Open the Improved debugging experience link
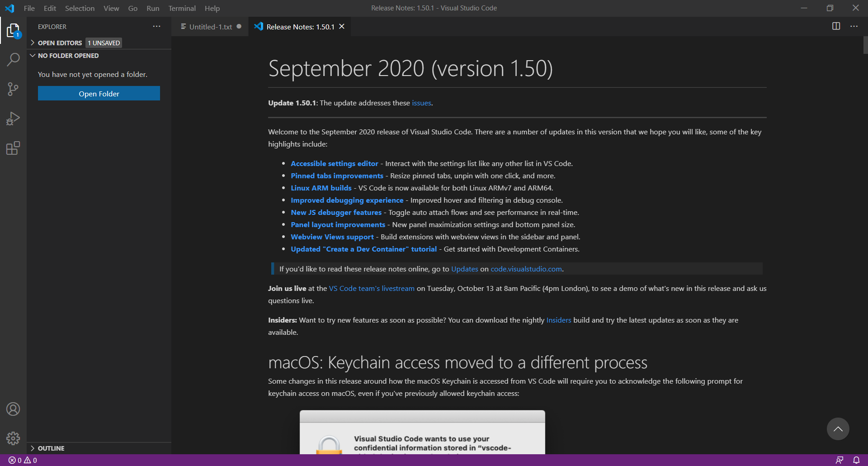The height and width of the screenshot is (466, 868). pyautogui.click(x=347, y=200)
